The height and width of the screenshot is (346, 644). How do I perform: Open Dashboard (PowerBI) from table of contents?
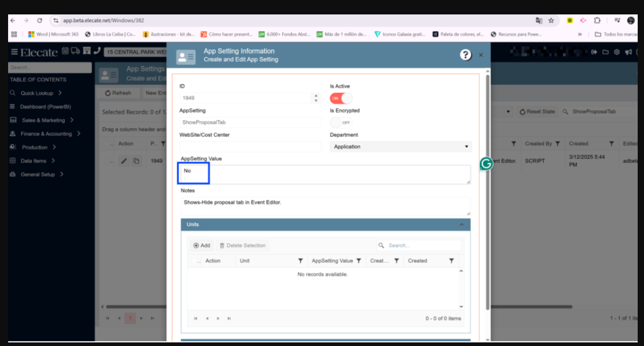tap(45, 107)
